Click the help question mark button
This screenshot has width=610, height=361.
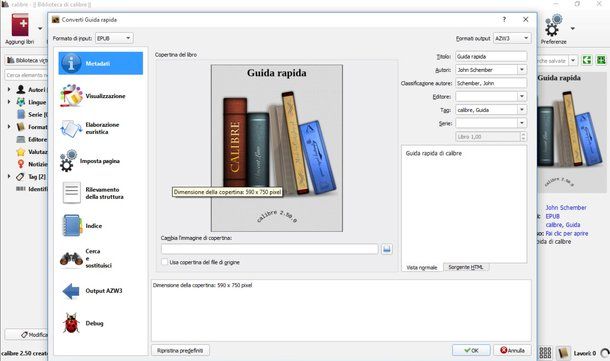point(504,19)
